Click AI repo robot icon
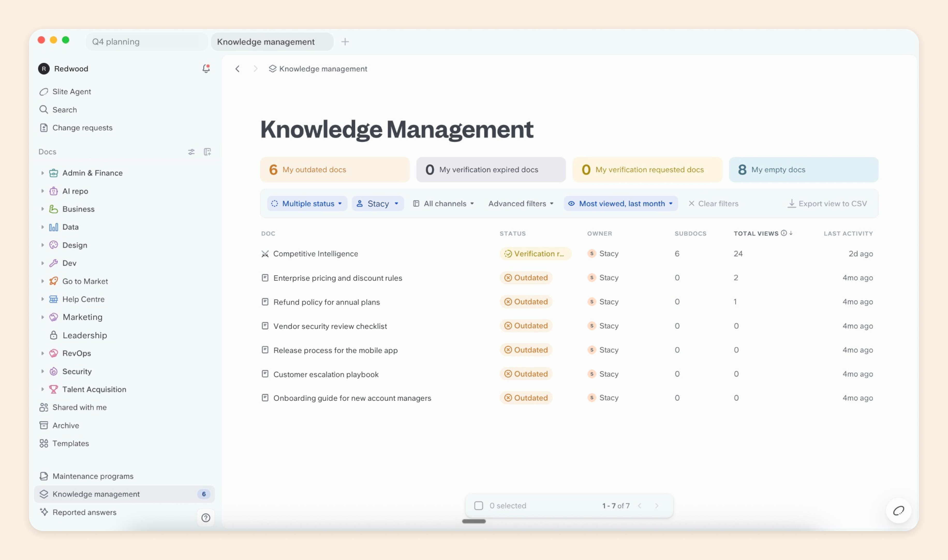The width and height of the screenshot is (948, 560). [54, 191]
